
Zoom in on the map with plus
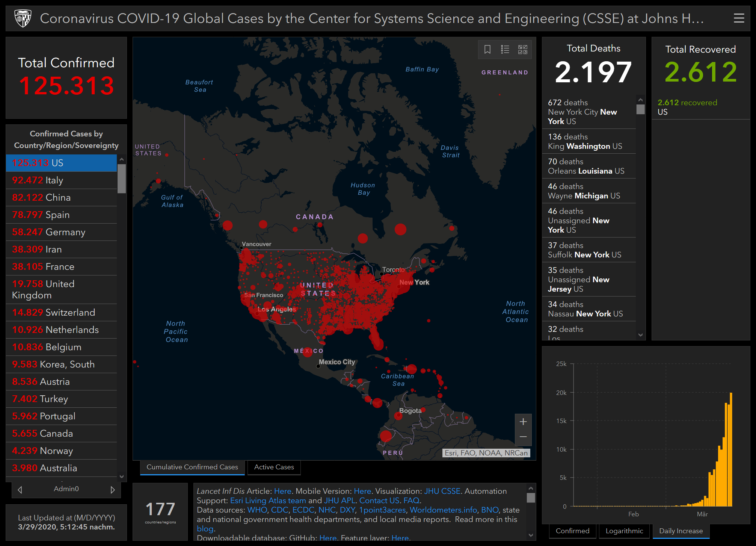coord(523,422)
